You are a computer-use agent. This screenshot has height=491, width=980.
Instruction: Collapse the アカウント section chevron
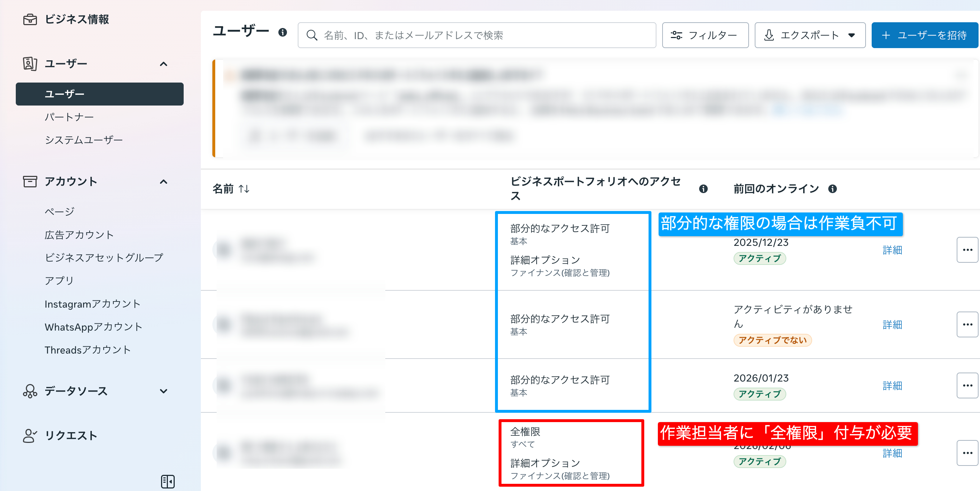click(164, 182)
